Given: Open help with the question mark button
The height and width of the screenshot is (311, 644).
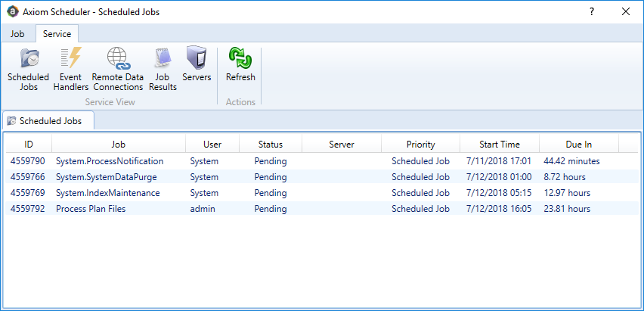Looking at the screenshot, I should (591, 12).
